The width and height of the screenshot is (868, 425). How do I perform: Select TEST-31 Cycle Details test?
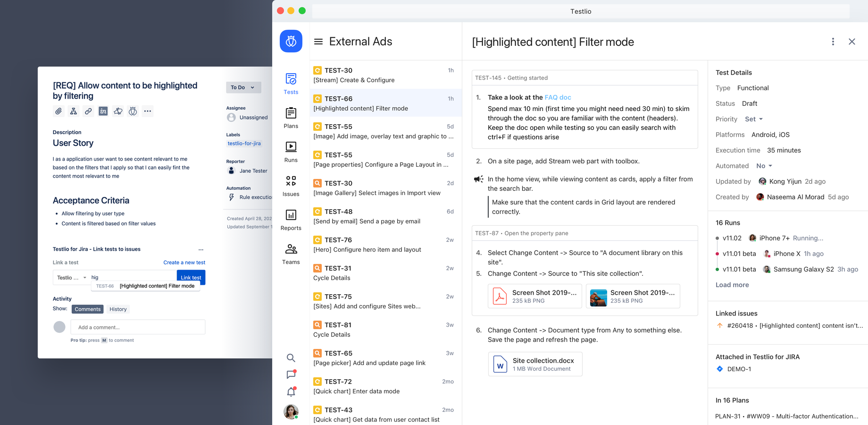pyautogui.click(x=385, y=273)
